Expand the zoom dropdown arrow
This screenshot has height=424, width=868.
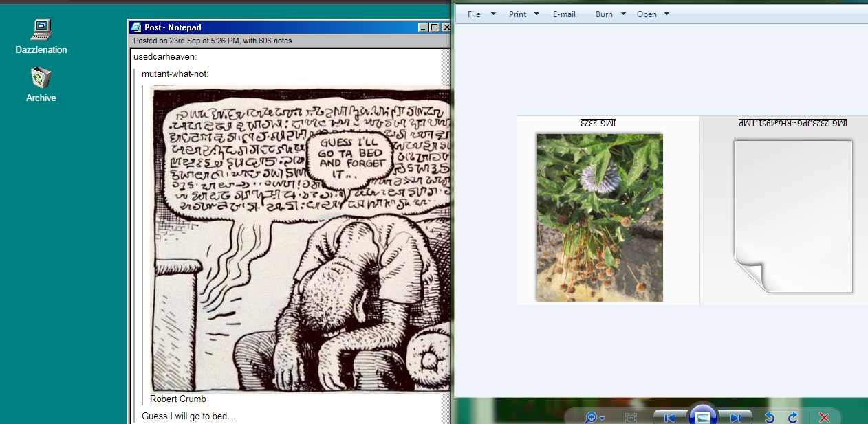tap(603, 419)
